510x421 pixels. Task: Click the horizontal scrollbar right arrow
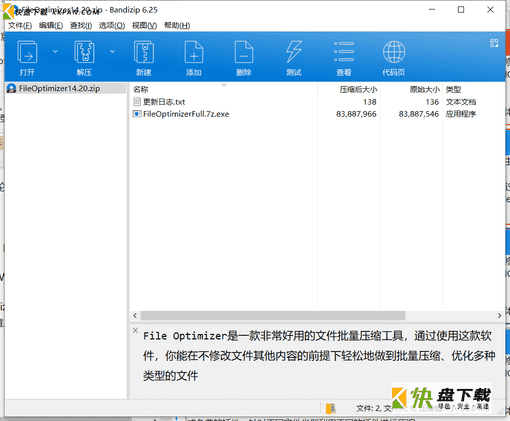(x=499, y=315)
